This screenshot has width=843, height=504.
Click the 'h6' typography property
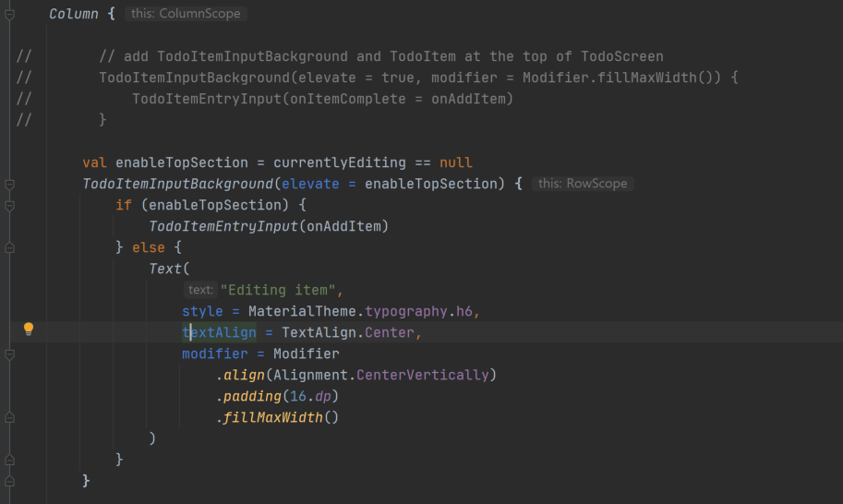tap(464, 311)
